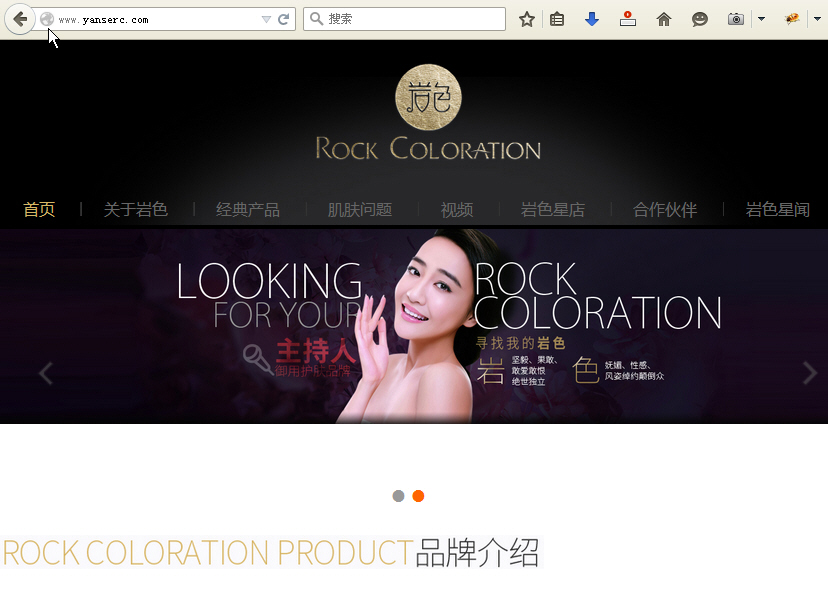Image resolution: width=828 pixels, height=595 pixels.
Task: Open the 岩色星店 menu item
Action: click(x=553, y=210)
